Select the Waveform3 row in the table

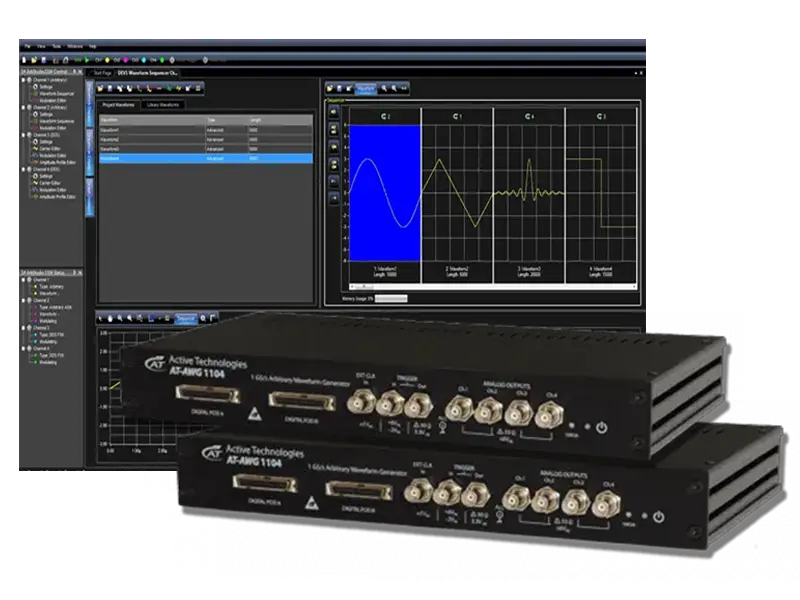[x=206, y=149]
